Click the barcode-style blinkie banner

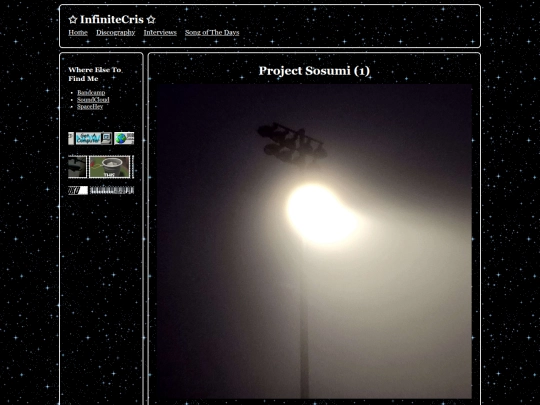(112, 190)
